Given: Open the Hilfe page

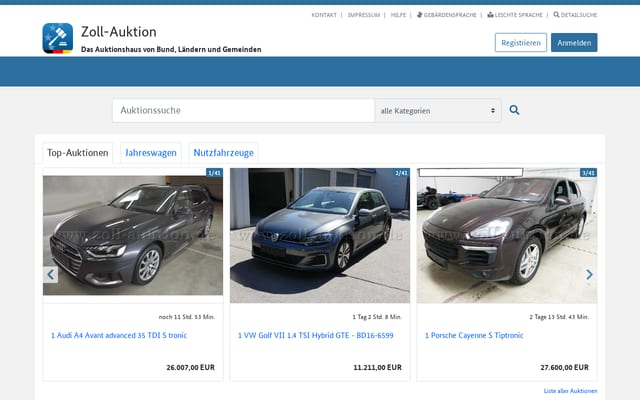Looking at the screenshot, I should [x=398, y=15].
